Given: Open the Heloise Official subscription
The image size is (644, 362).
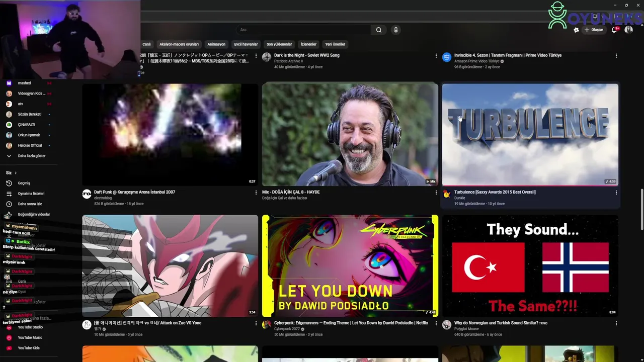Looking at the screenshot, I should click(x=30, y=146).
